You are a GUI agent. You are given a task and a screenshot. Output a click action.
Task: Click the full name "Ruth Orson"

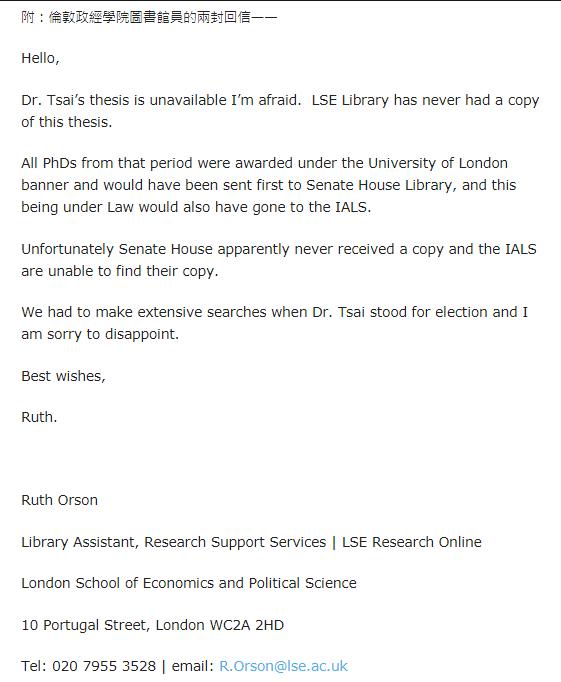coord(60,500)
